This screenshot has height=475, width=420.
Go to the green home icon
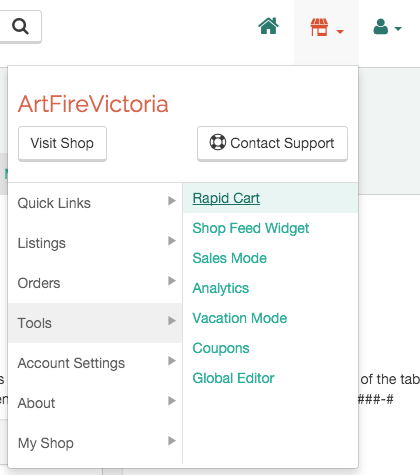269,26
